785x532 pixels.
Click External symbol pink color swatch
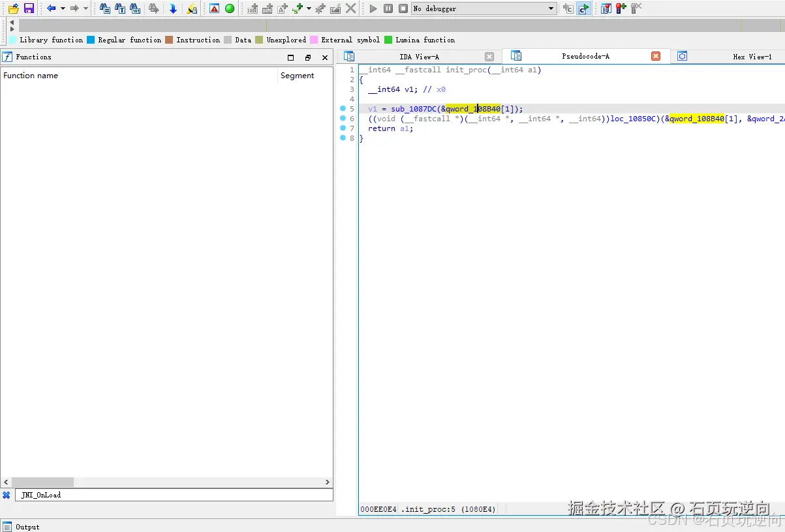314,40
